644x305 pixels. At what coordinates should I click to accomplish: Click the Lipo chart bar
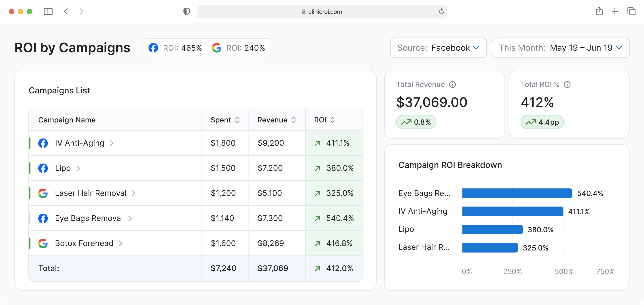click(x=492, y=229)
